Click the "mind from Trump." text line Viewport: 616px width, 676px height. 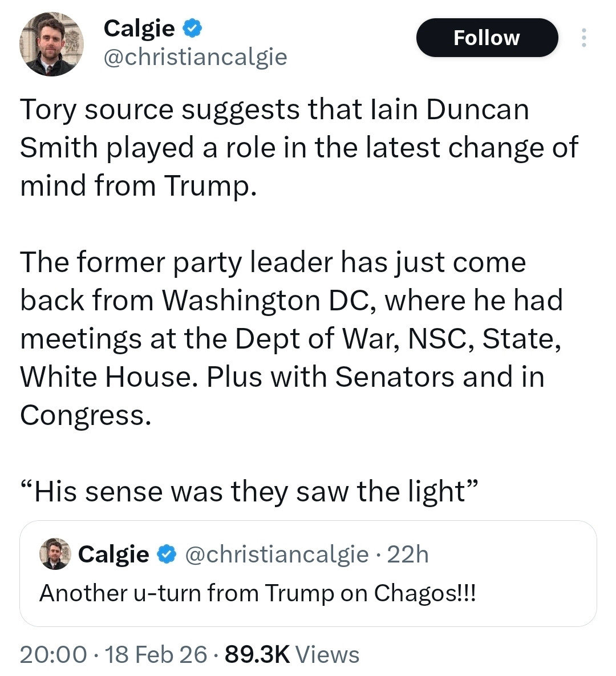pyautogui.click(x=135, y=185)
